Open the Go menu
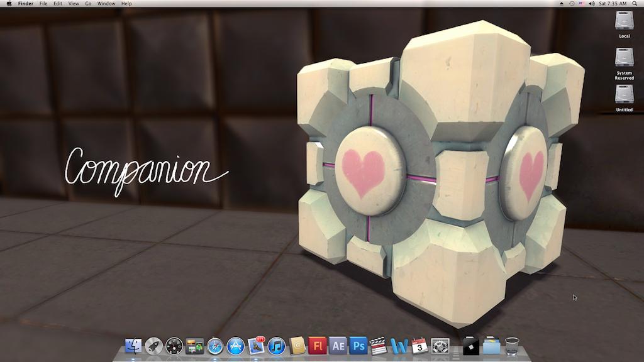The image size is (644, 362). coord(88,3)
